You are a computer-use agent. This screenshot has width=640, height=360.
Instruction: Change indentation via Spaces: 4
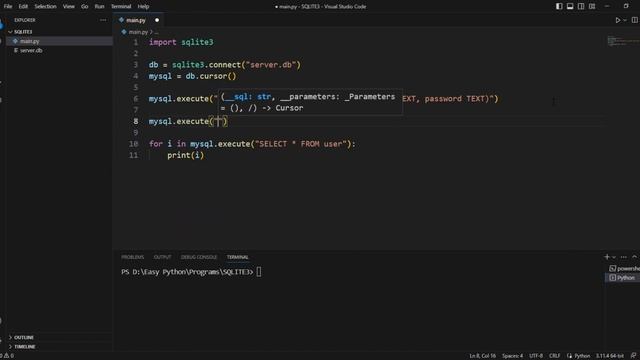512,356
